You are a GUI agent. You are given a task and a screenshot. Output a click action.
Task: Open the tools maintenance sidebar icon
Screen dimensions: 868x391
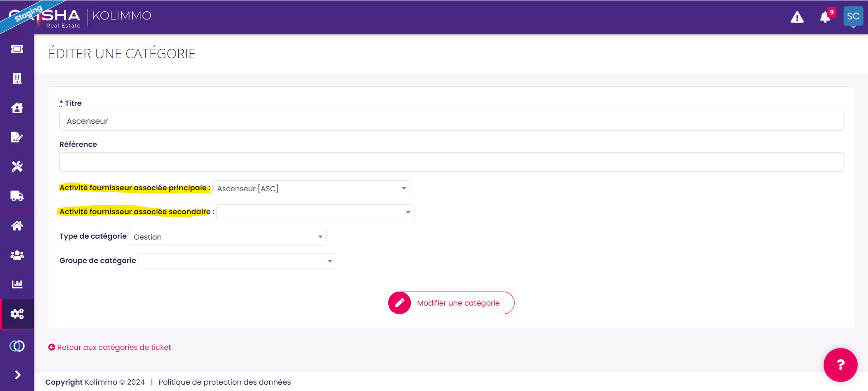(x=17, y=166)
